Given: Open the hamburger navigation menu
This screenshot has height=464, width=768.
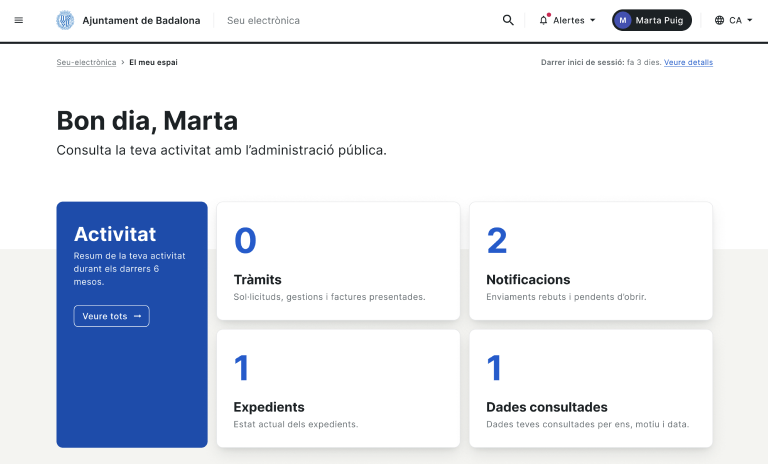Looking at the screenshot, I should (18, 20).
